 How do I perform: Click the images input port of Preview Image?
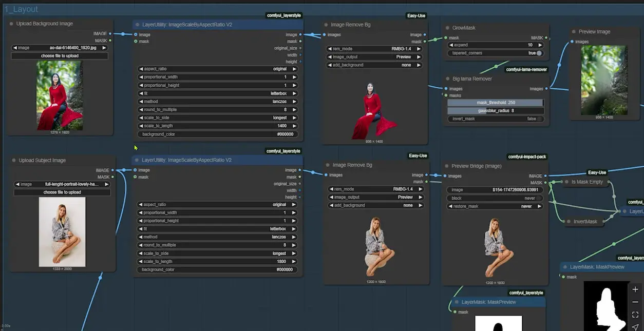(572, 42)
